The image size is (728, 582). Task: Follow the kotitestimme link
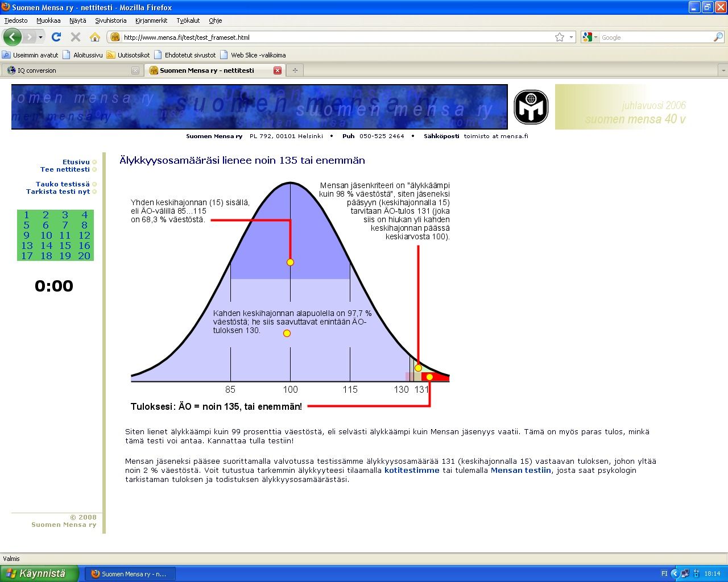412,470
